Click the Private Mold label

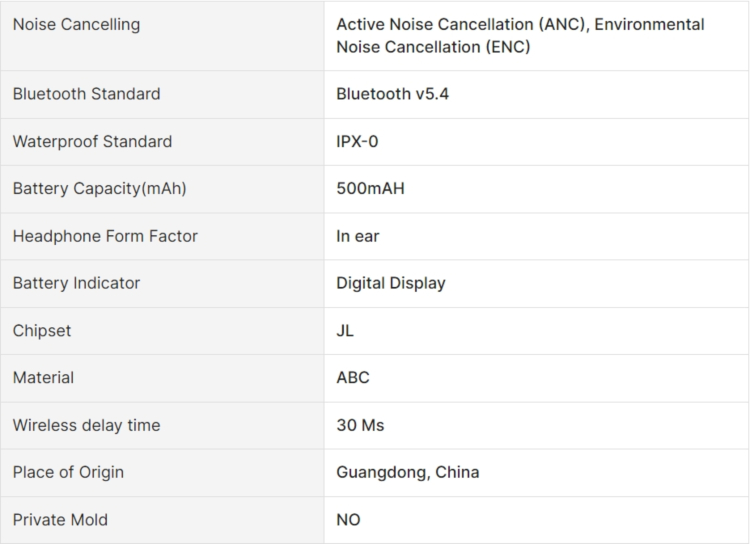(x=60, y=520)
